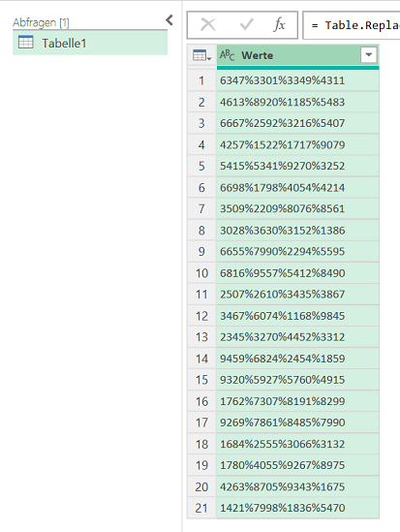This screenshot has width=400, height=532.
Task: Click the fx function icon
Action: pyautogui.click(x=279, y=25)
